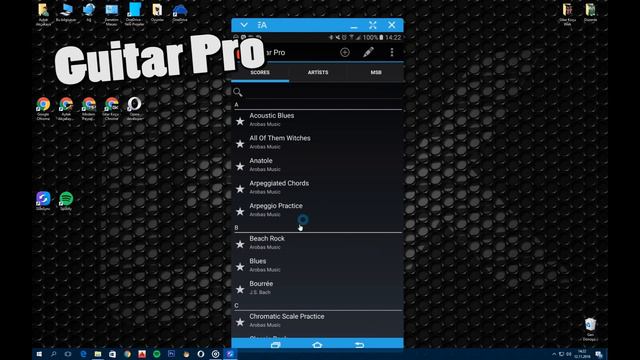Open the All Of Them Witches score
Screen dimensions: 640x360
(317, 143)
